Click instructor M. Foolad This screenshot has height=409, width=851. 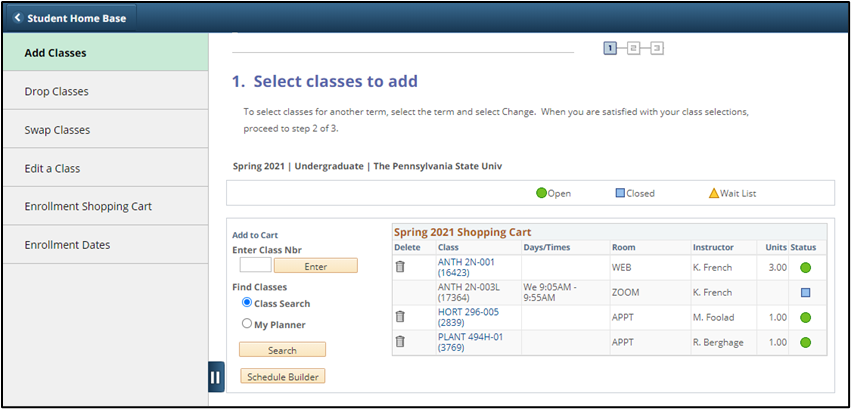(x=713, y=317)
